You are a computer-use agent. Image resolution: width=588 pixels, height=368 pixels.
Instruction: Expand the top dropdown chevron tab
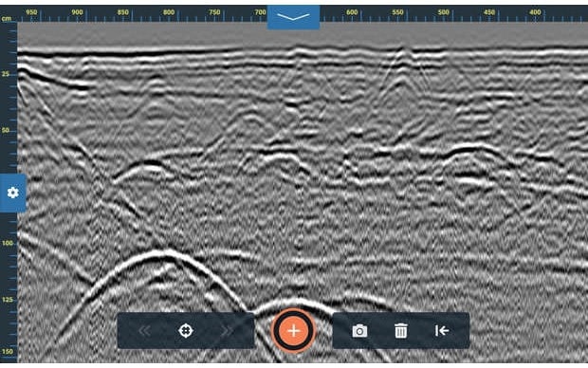tap(293, 17)
